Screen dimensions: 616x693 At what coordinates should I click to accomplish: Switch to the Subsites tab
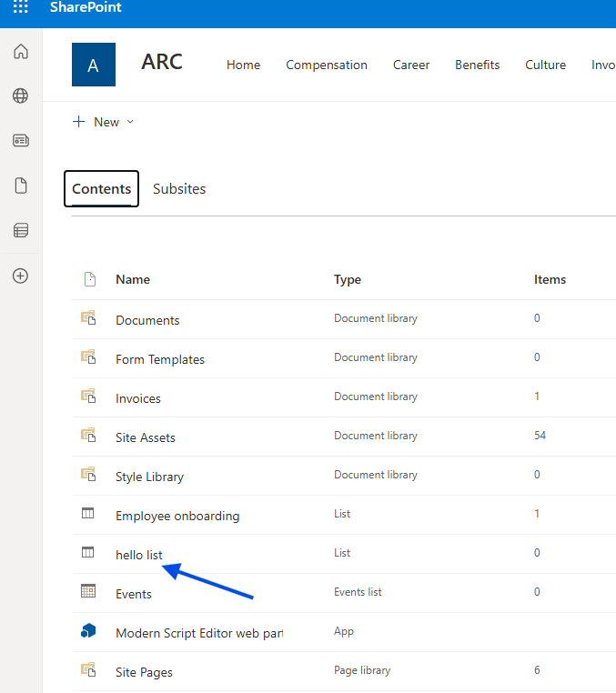pyautogui.click(x=179, y=189)
